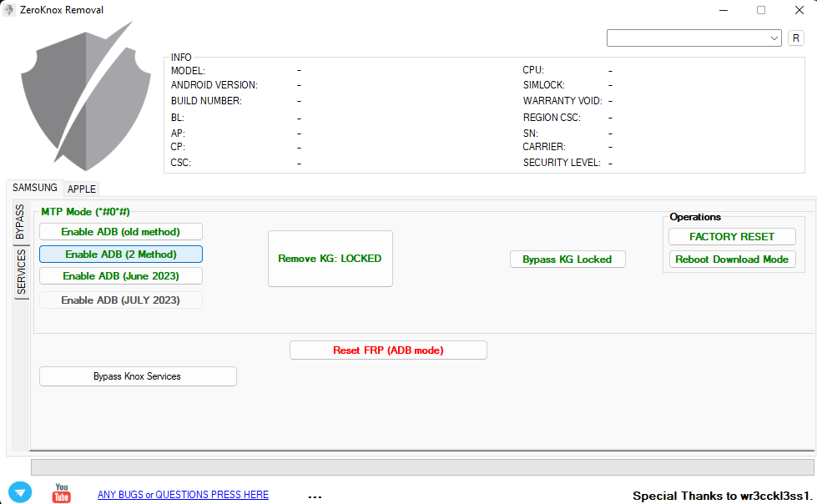
Task: Click the REGION CSC: label
Action: (552, 118)
